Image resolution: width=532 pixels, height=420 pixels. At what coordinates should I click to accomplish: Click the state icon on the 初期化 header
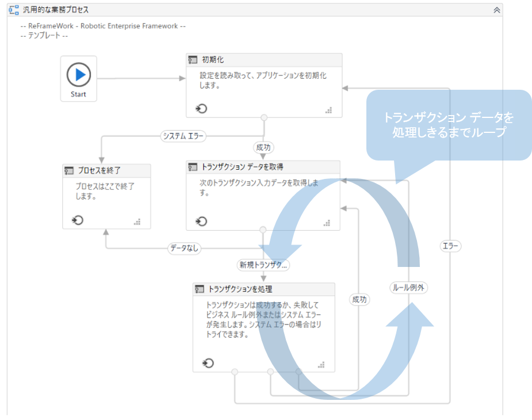[x=193, y=60]
